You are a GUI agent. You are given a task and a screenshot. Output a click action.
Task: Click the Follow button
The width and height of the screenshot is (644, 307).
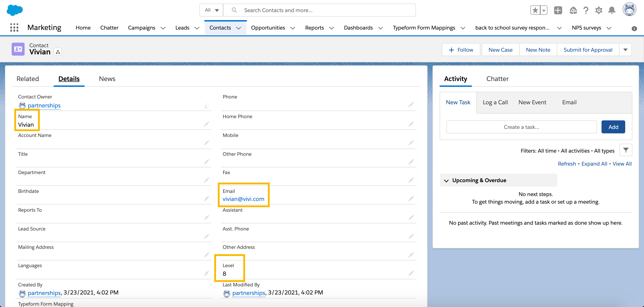pyautogui.click(x=461, y=49)
